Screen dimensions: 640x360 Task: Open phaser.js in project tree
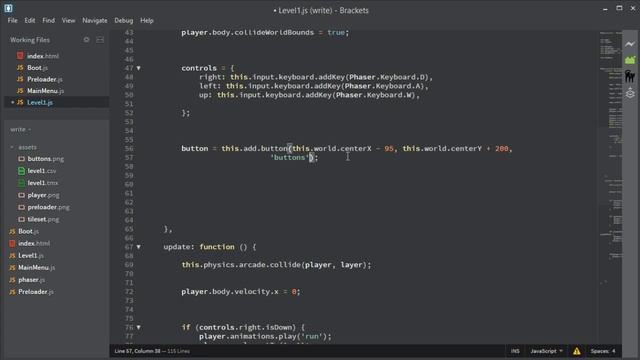pos(31,280)
